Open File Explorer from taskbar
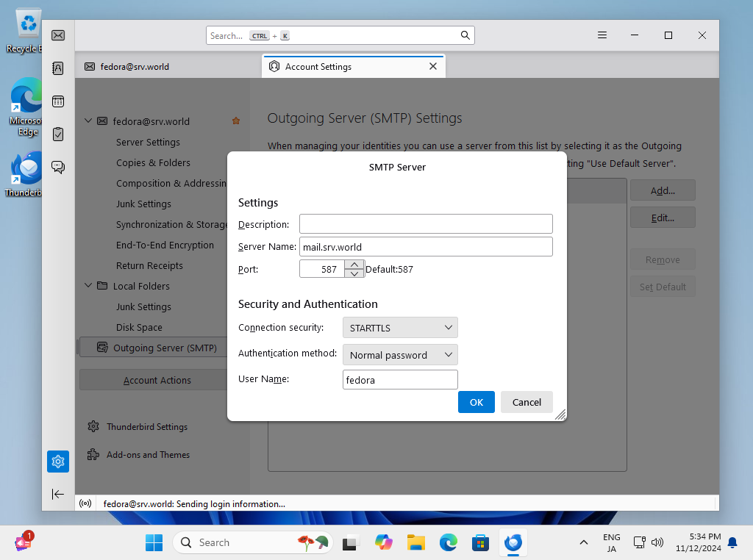Viewport: 753px width, 560px height. [x=416, y=542]
